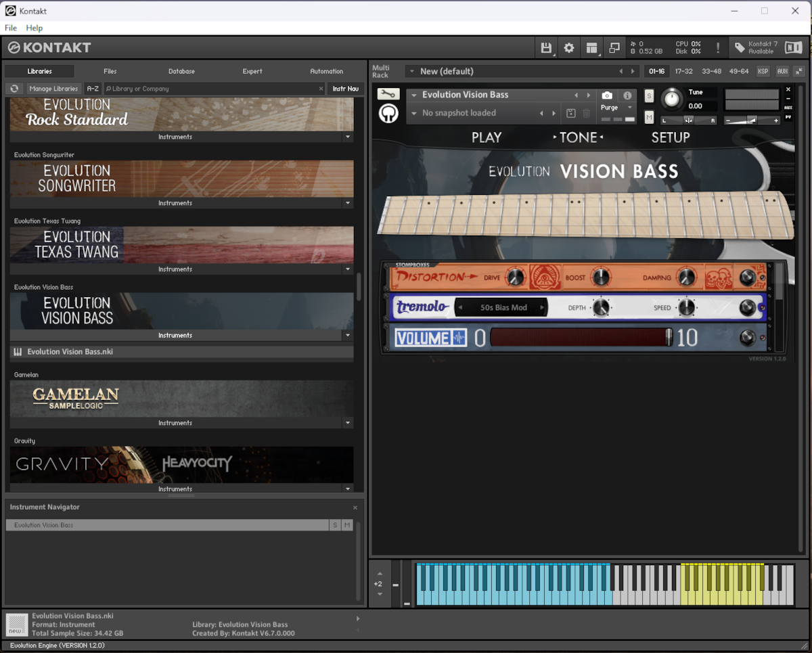Switch to the Database browser tab
Image resolution: width=812 pixels, height=653 pixels.
pos(181,71)
